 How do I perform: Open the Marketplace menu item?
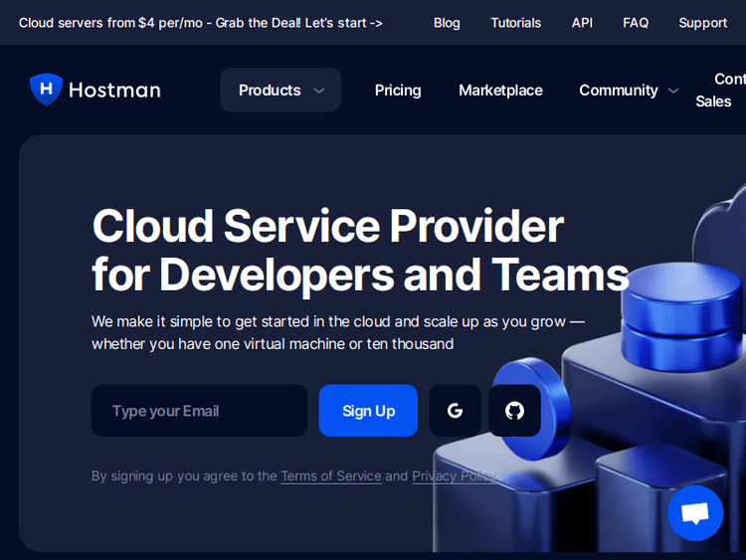pyautogui.click(x=500, y=91)
